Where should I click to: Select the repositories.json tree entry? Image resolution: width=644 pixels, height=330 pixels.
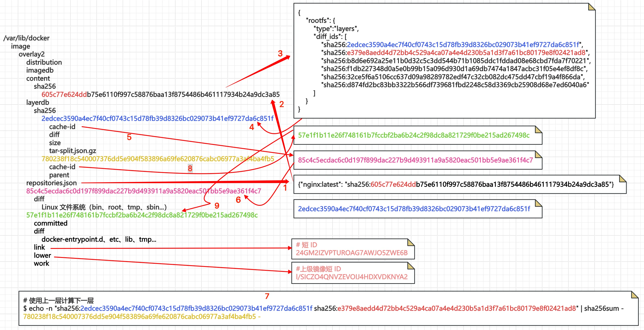click(x=52, y=183)
